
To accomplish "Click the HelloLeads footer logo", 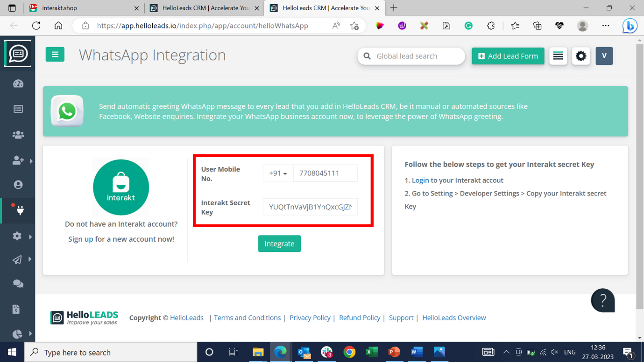I will 85,318.
